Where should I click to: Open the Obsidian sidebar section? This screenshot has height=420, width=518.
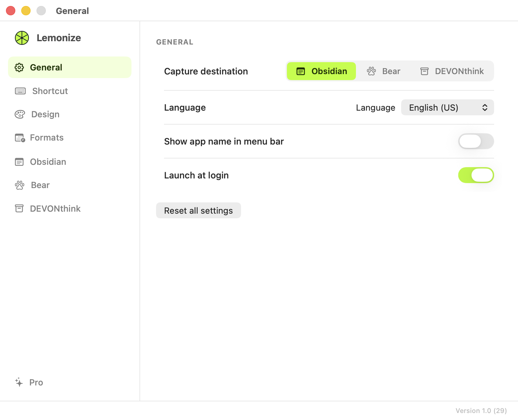pyautogui.click(x=70, y=162)
